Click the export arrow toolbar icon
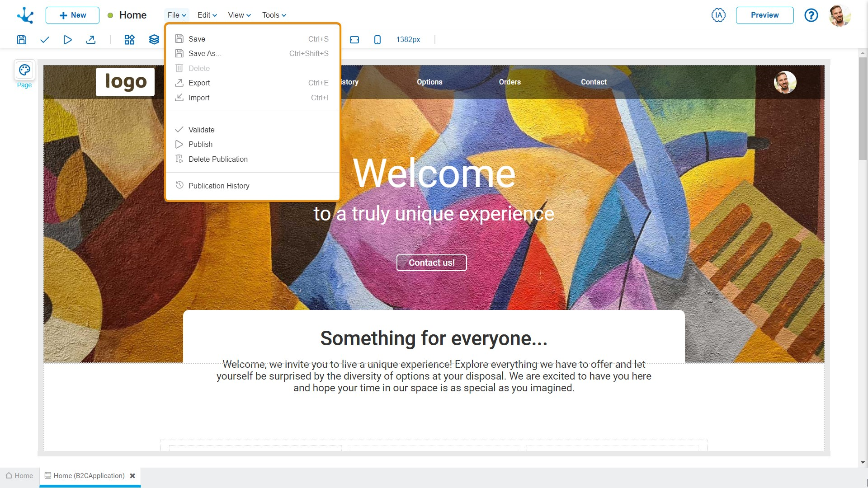This screenshot has height=488, width=868. tap(91, 40)
